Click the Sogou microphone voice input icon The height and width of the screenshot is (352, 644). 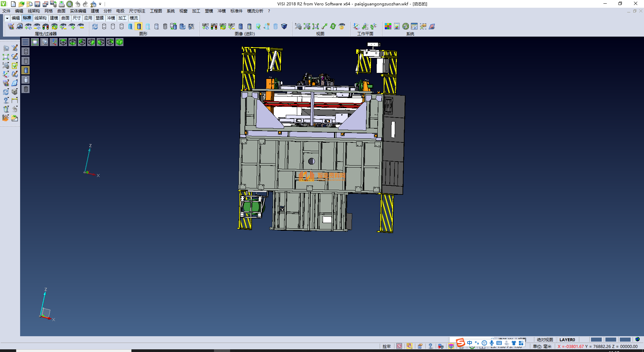[x=491, y=343]
